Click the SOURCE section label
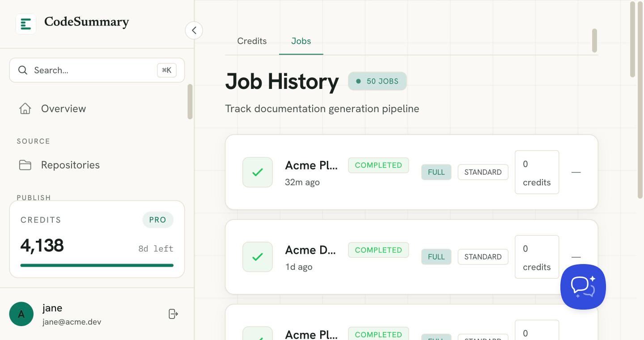Image resolution: width=644 pixels, height=340 pixels. [34, 141]
